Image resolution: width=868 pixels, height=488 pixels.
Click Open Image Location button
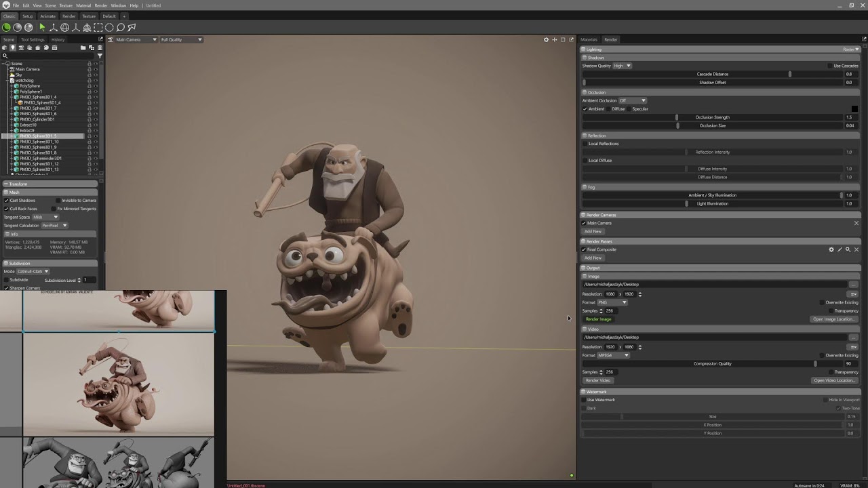[833, 319]
